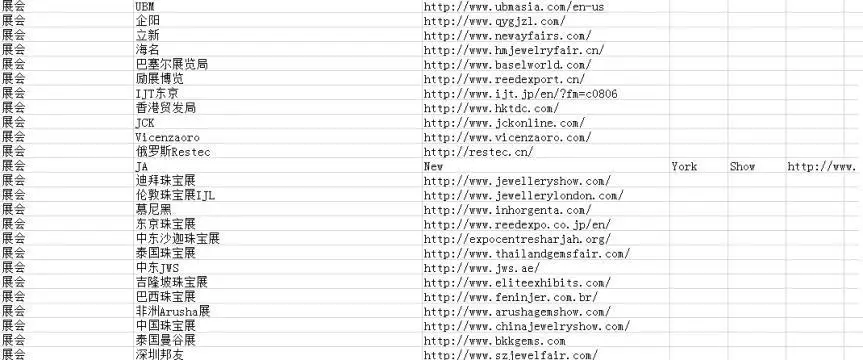Click the jws.ae URL cell
The width and height of the screenshot is (863, 360).
(x=546, y=268)
